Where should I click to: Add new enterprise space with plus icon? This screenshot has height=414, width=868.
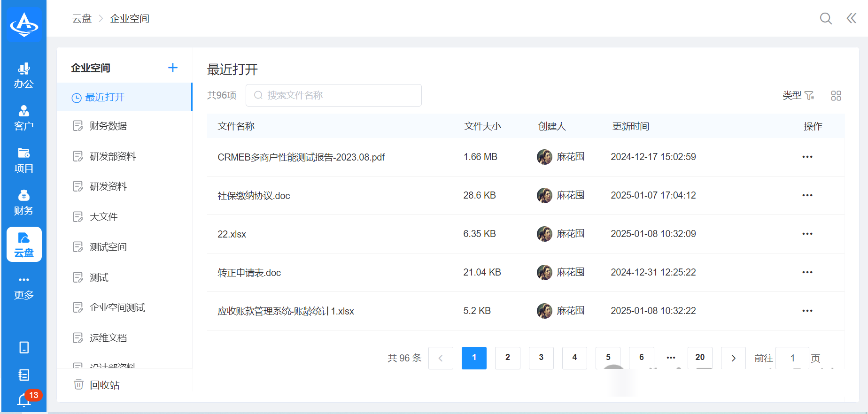point(172,68)
